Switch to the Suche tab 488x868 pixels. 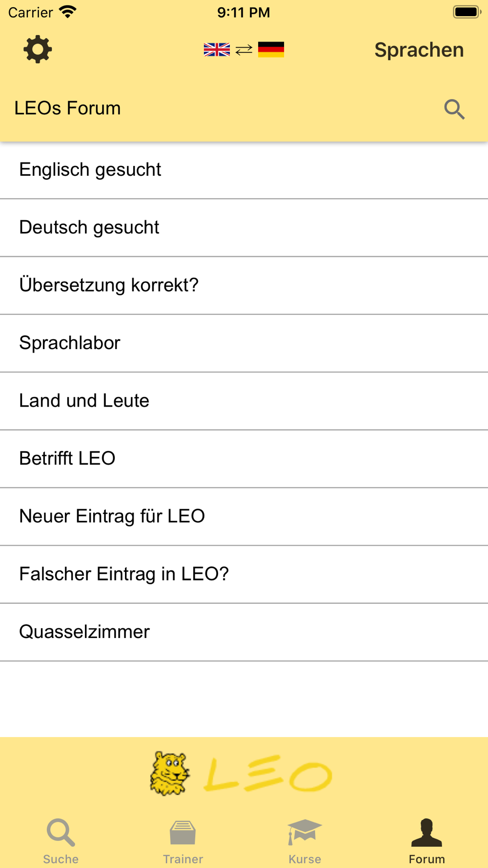click(x=61, y=841)
